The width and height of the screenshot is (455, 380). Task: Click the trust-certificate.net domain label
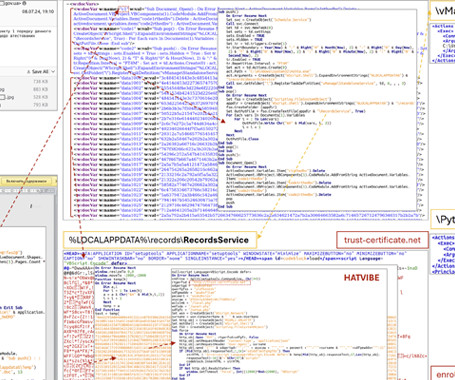[x=382, y=240]
